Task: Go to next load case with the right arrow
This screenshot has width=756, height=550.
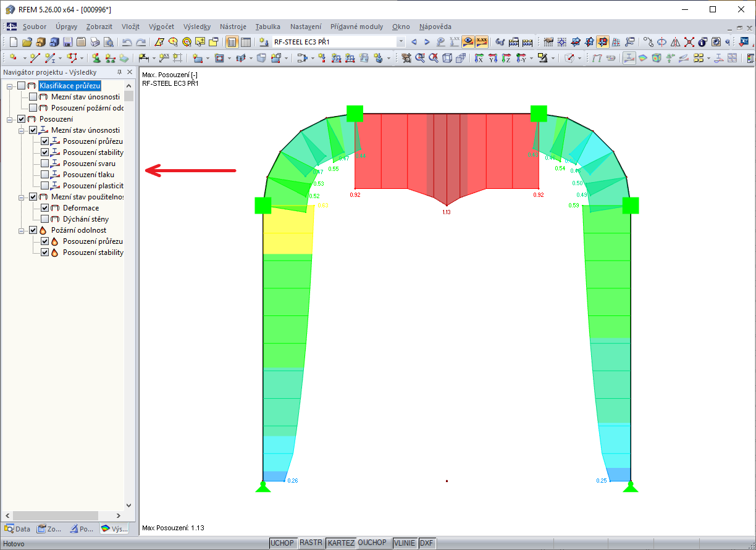Action: [427, 42]
